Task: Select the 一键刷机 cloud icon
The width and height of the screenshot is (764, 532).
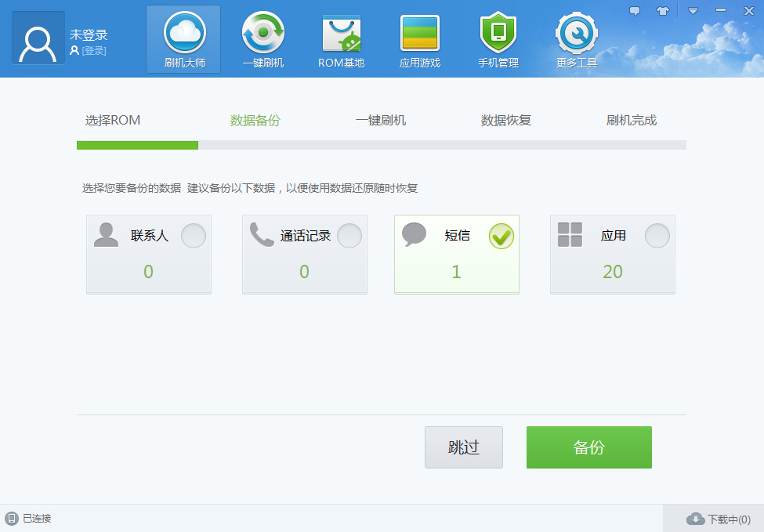Action: click(x=262, y=33)
